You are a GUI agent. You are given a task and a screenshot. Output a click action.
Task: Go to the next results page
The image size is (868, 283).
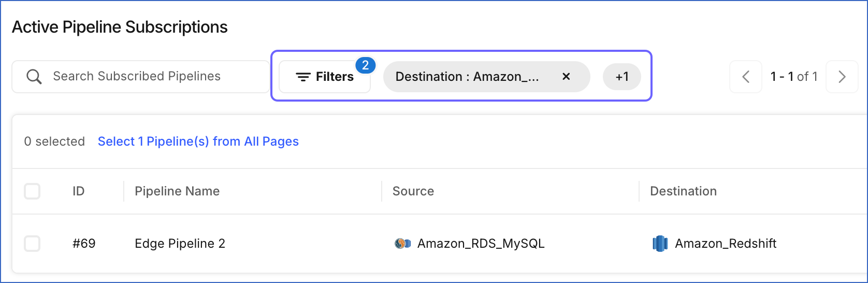pos(842,77)
